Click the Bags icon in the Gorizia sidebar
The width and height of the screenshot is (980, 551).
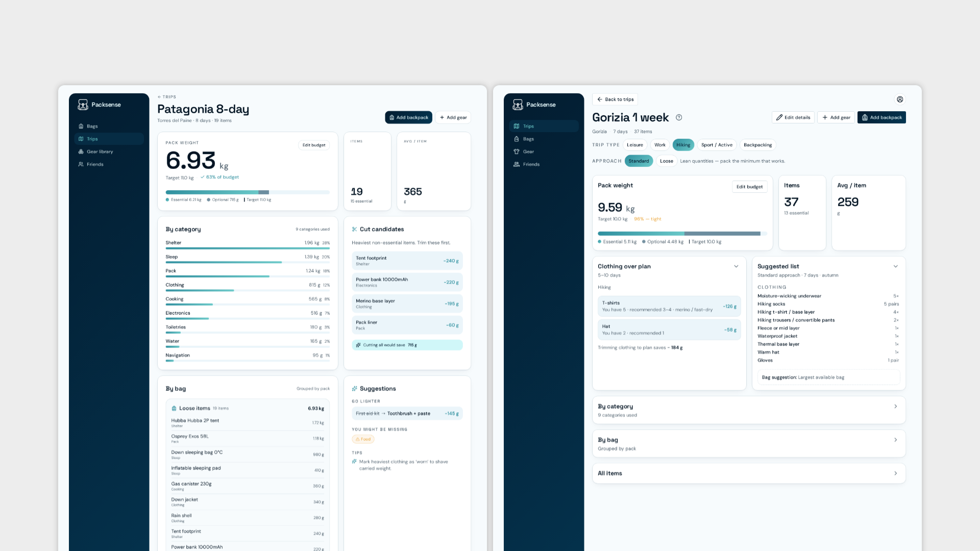coord(517,139)
